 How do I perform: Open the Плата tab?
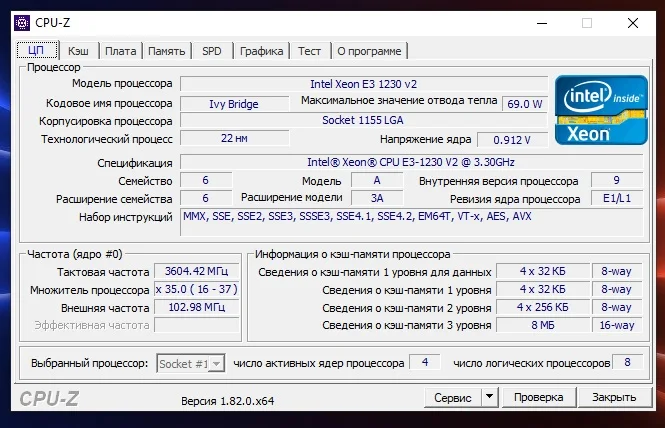120,51
